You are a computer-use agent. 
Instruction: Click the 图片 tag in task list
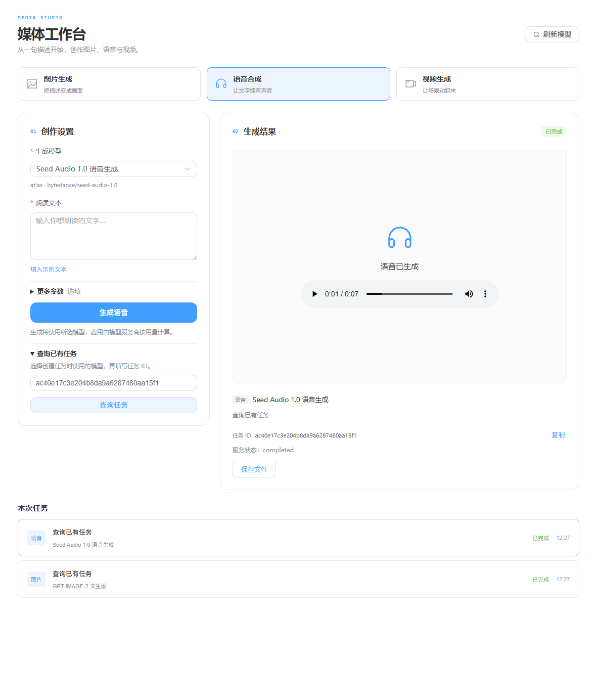pyautogui.click(x=36, y=580)
